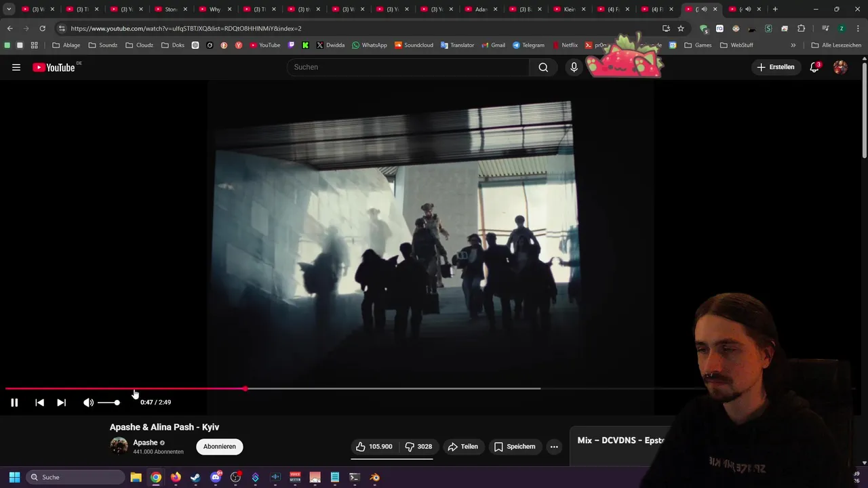Open the terminal from the taskbar
This screenshot has height=488, width=868.
(355, 477)
